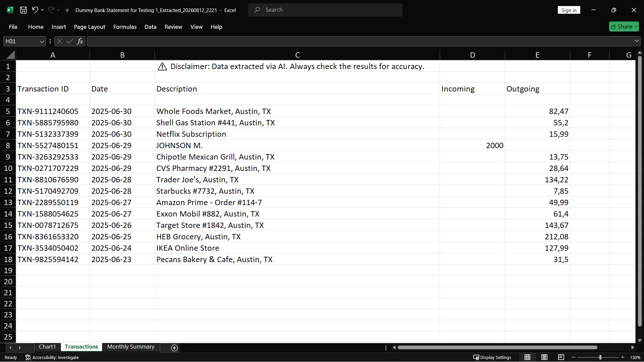Open the View tab
This screenshot has height=362, width=644.
[x=197, y=27]
